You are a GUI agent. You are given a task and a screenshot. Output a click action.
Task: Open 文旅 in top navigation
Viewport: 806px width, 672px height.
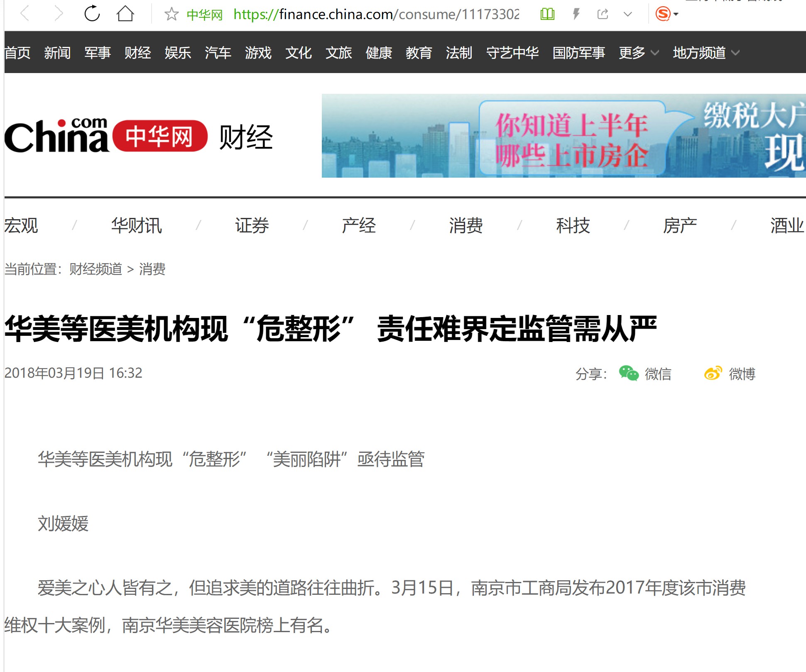coord(339,53)
